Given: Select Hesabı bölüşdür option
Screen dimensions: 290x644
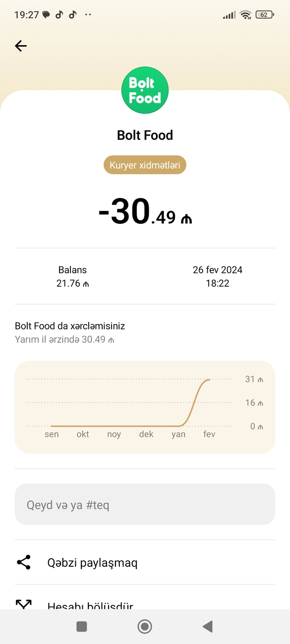Looking at the screenshot, I should pos(145,600).
